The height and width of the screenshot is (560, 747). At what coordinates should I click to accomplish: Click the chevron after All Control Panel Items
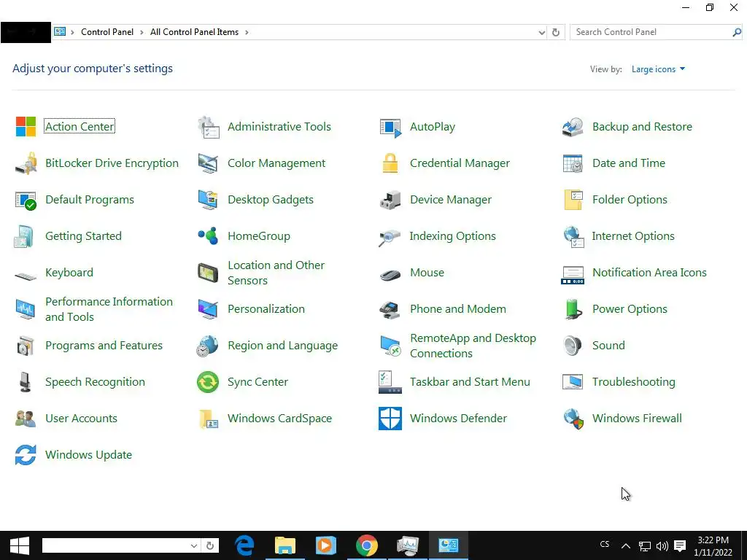click(x=247, y=32)
